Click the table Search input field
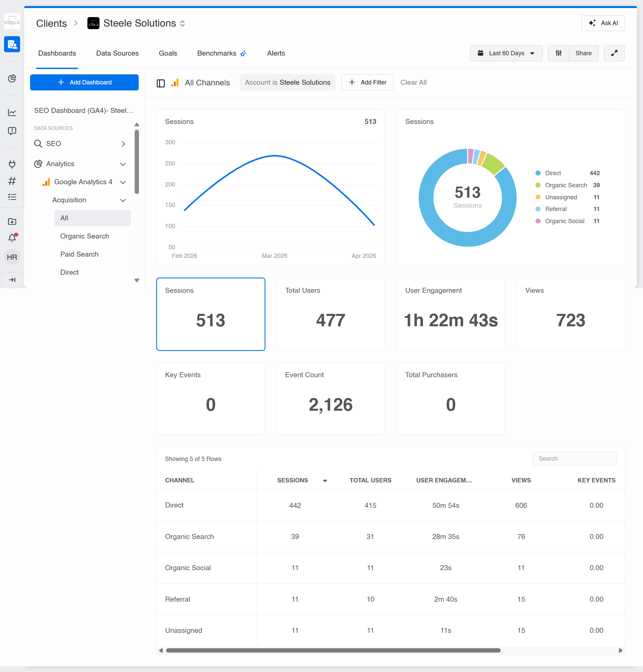 point(574,458)
